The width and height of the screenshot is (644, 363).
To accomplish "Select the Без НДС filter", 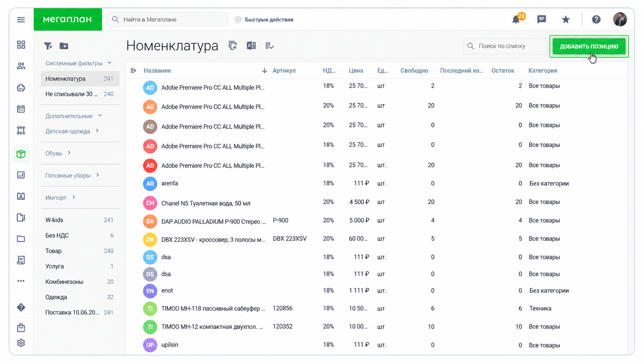I will (80, 235).
